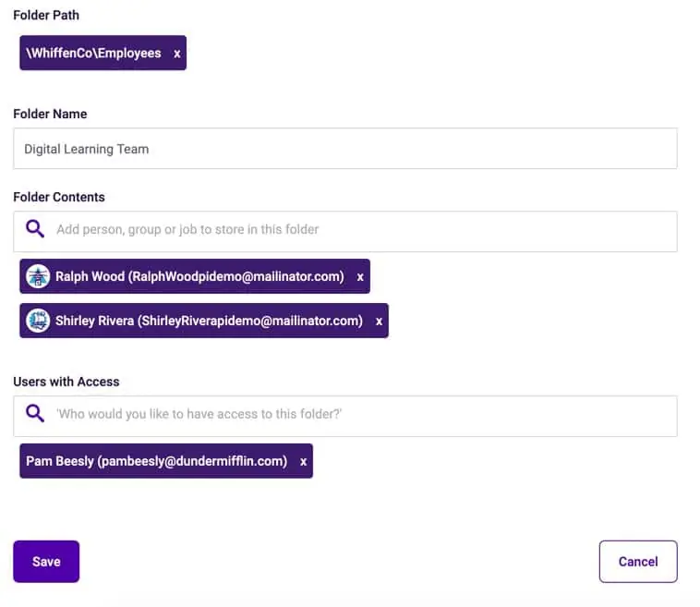Click the Folder Path label
The image size is (700, 607).
[x=46, y=15]
